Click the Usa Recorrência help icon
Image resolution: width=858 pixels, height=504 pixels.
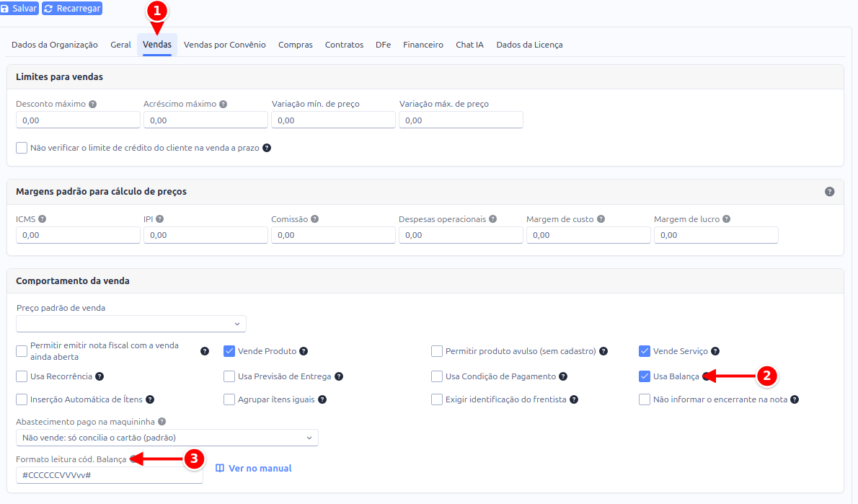point(99,376)
